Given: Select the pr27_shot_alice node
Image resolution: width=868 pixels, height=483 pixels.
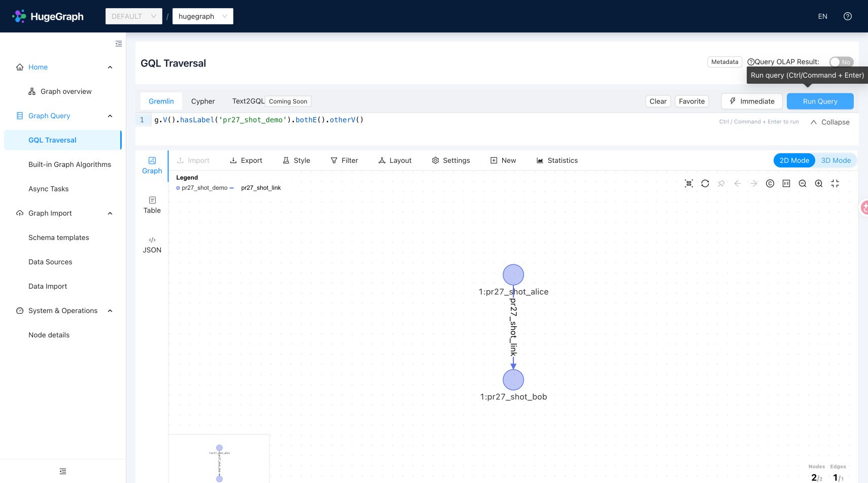Looking at the screenshot, I should point(513,274).
